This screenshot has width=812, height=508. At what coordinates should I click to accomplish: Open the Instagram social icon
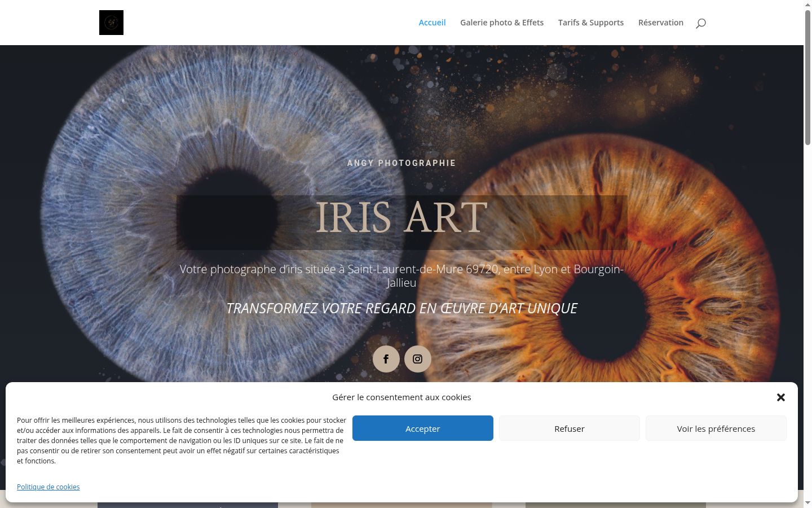[418, 359]
